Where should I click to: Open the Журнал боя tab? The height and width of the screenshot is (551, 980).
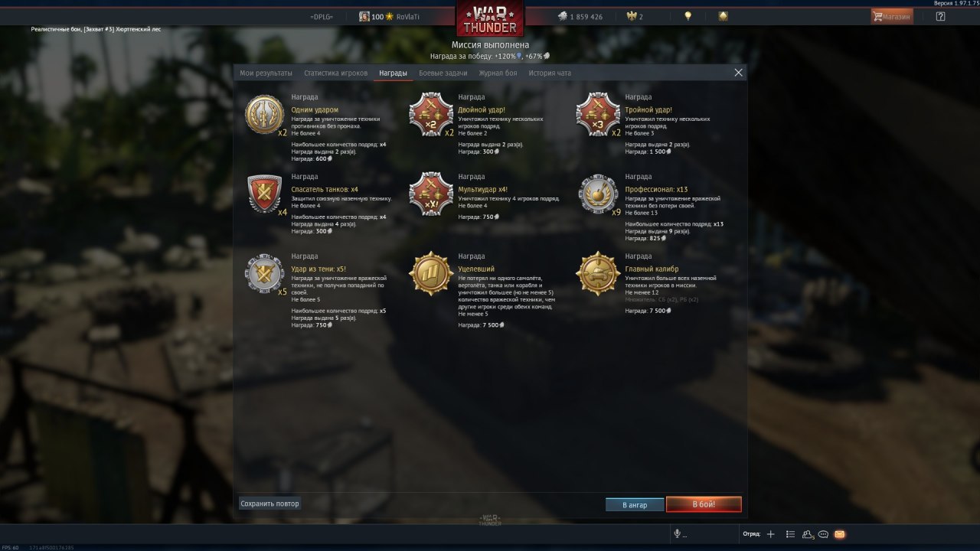498,73
